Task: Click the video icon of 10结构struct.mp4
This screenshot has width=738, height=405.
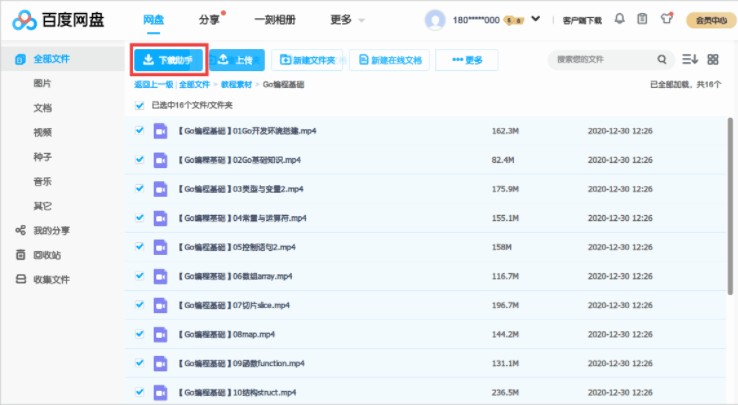Action: (160, 393)
